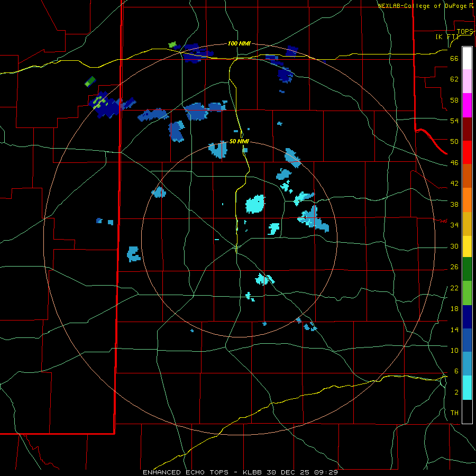Click the legend value "38"
The height and width of the screenshot is (476, 476).
coord(454,204)
